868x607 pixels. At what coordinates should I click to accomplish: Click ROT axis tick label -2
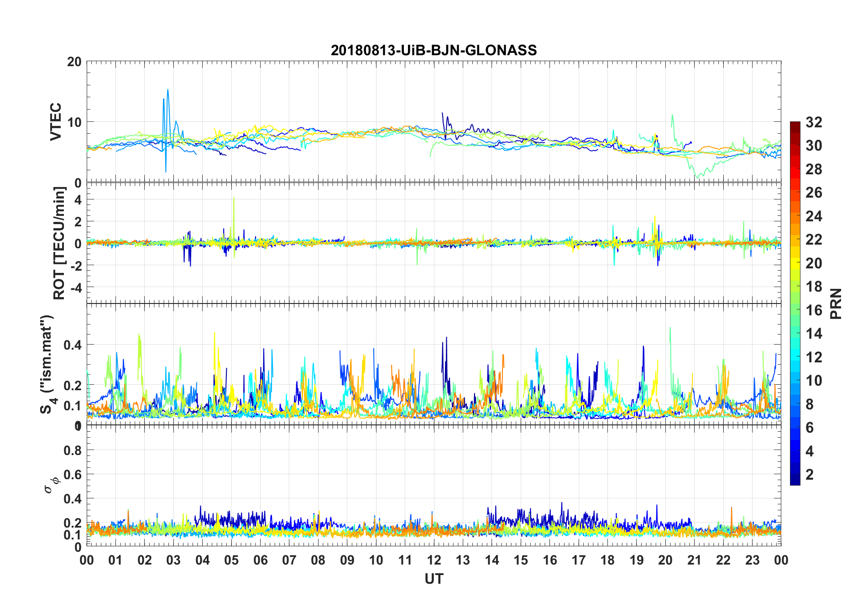click(76, 265)
